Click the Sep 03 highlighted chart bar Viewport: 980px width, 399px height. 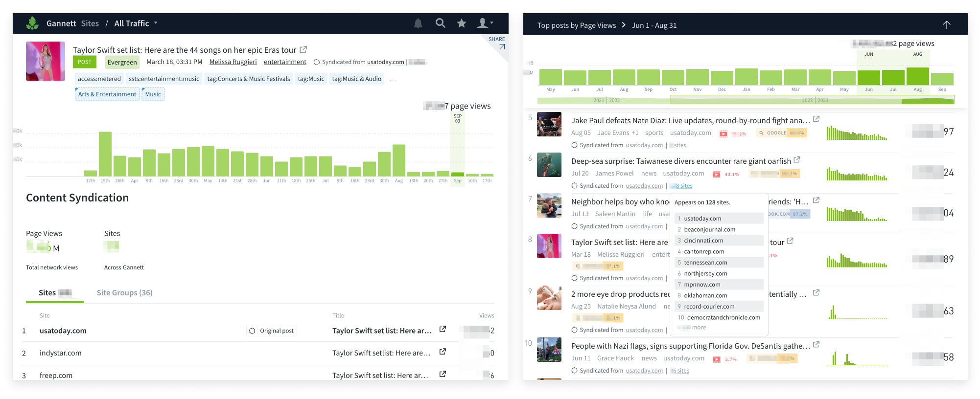coord(458,174)
